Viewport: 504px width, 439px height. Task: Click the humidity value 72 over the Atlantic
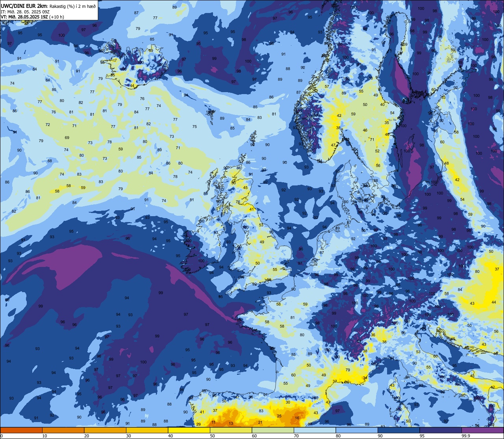tap(48, 124)
